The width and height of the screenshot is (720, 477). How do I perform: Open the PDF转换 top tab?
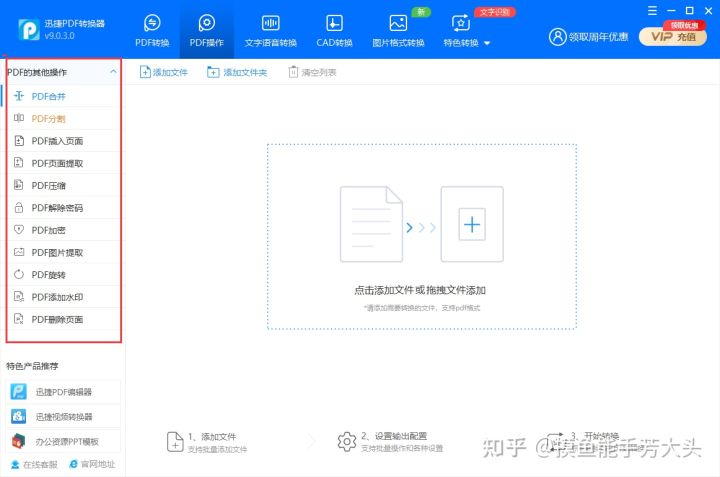152,31
